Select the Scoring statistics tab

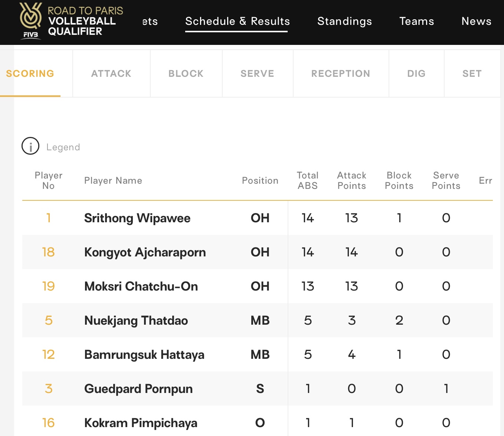[30, 73]
